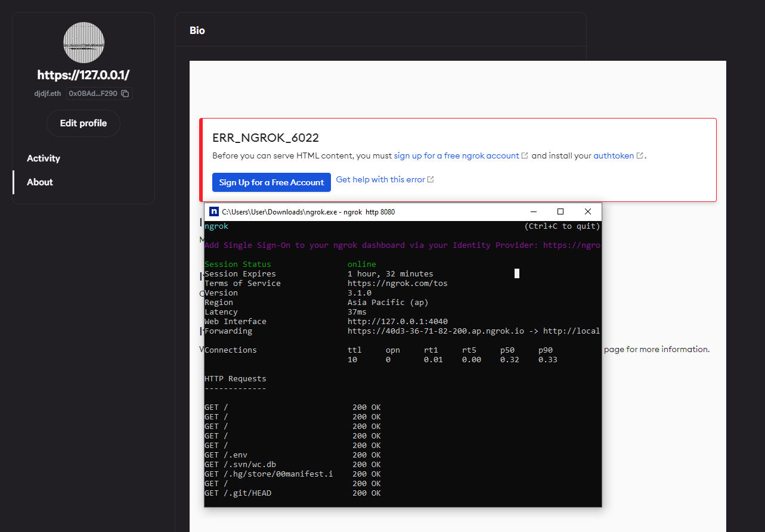The image size is (765, 532).
Task: Click https://ngrok.com/tos in console
Action: [398, 283]
